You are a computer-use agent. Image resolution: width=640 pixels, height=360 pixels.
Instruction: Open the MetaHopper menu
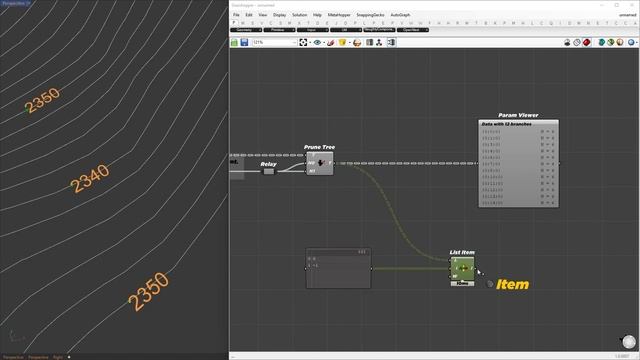point(339,15)
